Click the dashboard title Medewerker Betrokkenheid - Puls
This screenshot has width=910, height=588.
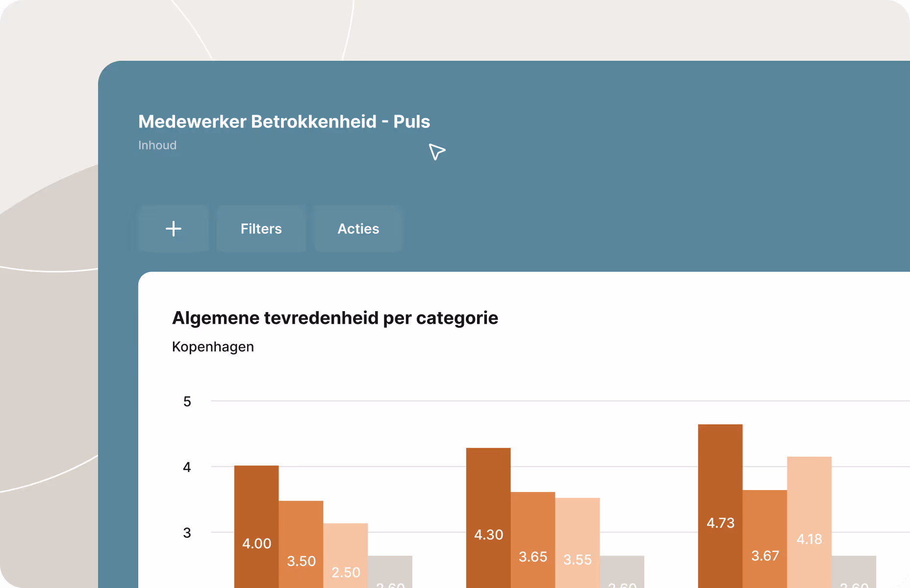coord(284,122)
